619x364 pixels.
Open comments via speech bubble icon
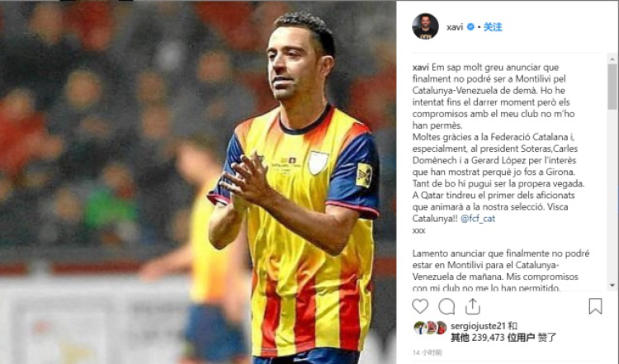[x=447, y=306]
